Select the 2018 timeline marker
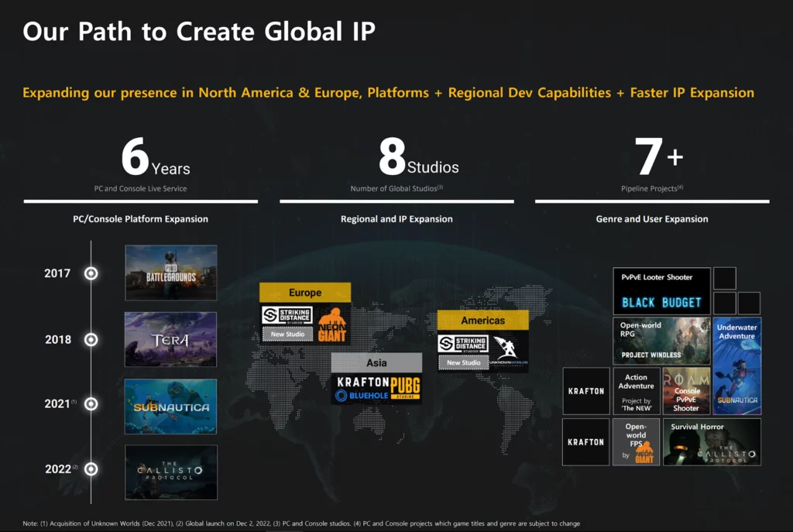The image size is (793, 532). click(91, 339)
